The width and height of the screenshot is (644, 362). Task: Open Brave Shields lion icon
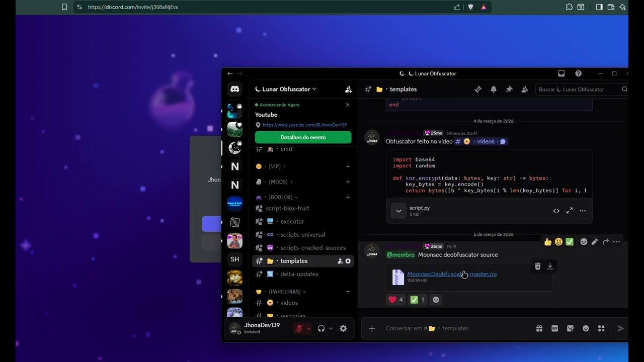470,7
